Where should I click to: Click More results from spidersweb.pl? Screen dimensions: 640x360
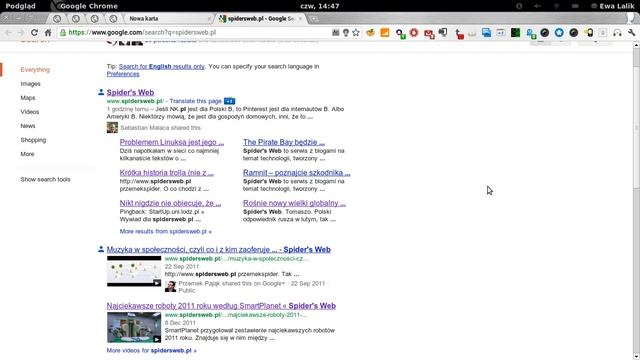[x=165, y=231]
